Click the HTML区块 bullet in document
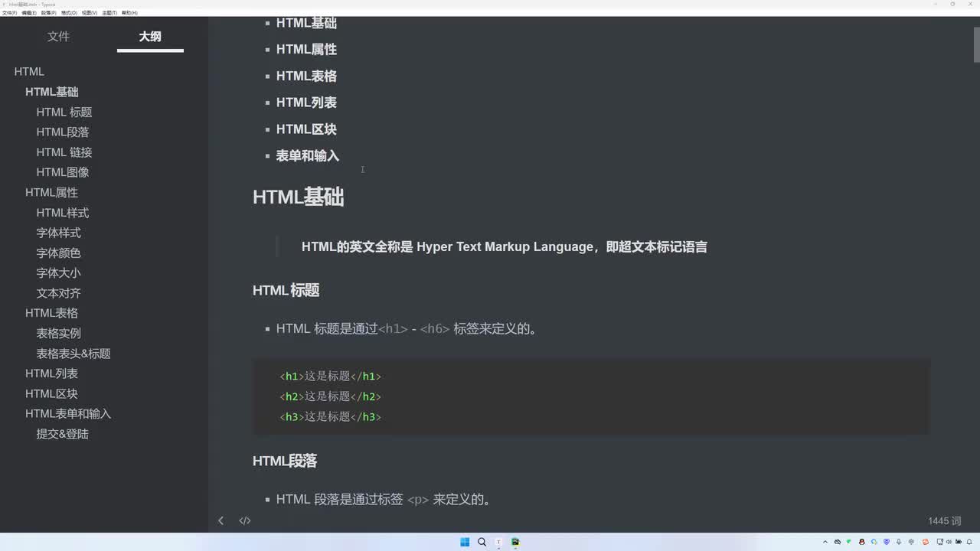This screenshot has height=551, width=980. [x=306, y=129]
